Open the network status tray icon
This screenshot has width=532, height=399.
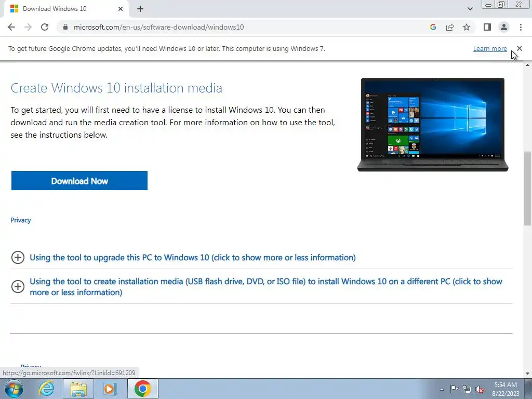[467, 389]
